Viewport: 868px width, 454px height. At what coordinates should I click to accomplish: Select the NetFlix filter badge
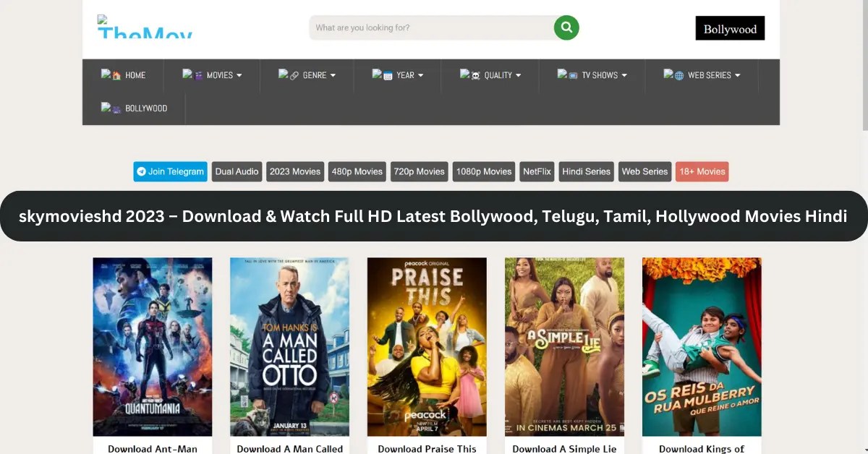[536, 171]
